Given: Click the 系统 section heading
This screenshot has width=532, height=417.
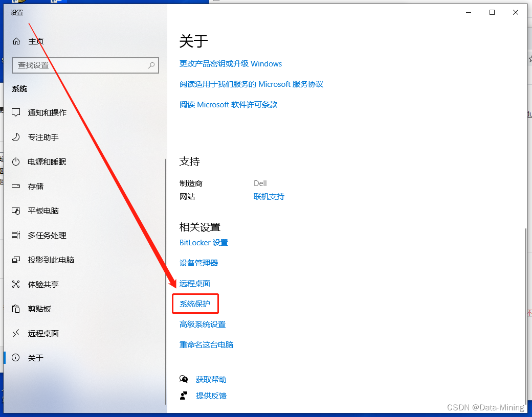Looking at the screenshot, I should pyautogui.click(x=19, y=89).
